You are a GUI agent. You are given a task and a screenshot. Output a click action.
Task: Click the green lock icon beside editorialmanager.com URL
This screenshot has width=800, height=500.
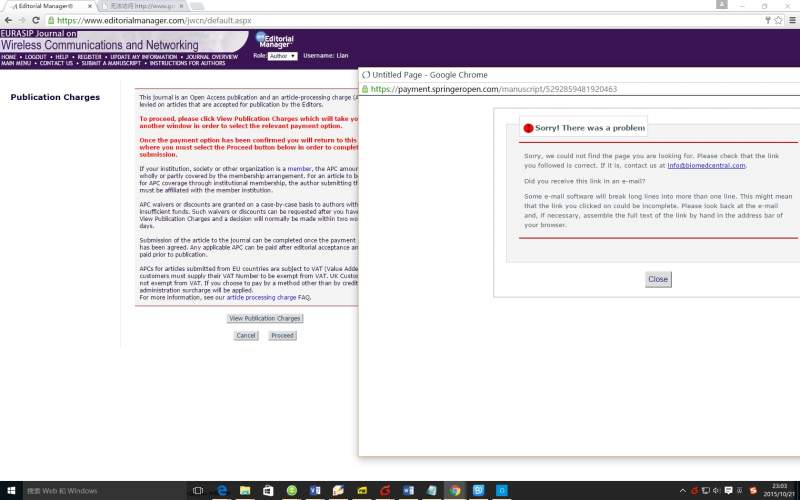(51, 20)
